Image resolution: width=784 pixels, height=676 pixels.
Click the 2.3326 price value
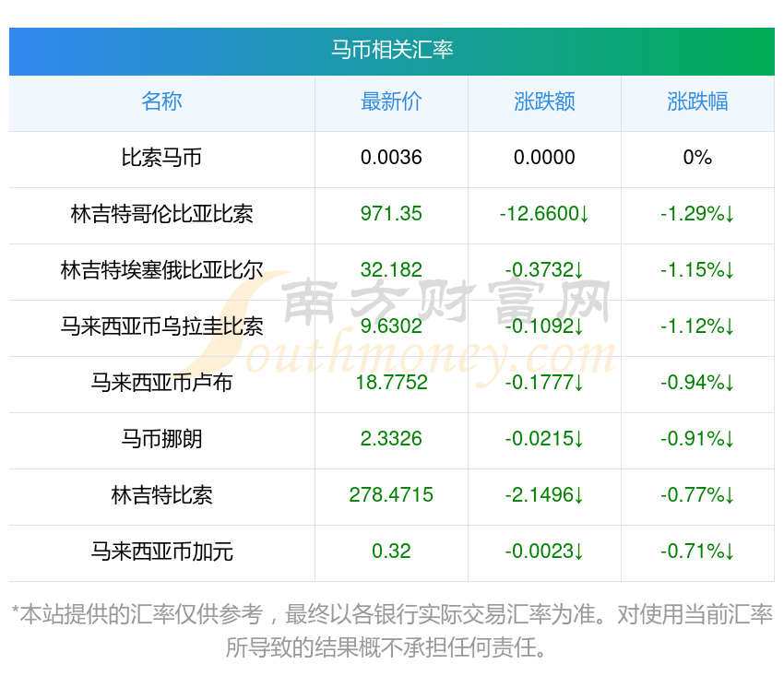coord(391,439)
